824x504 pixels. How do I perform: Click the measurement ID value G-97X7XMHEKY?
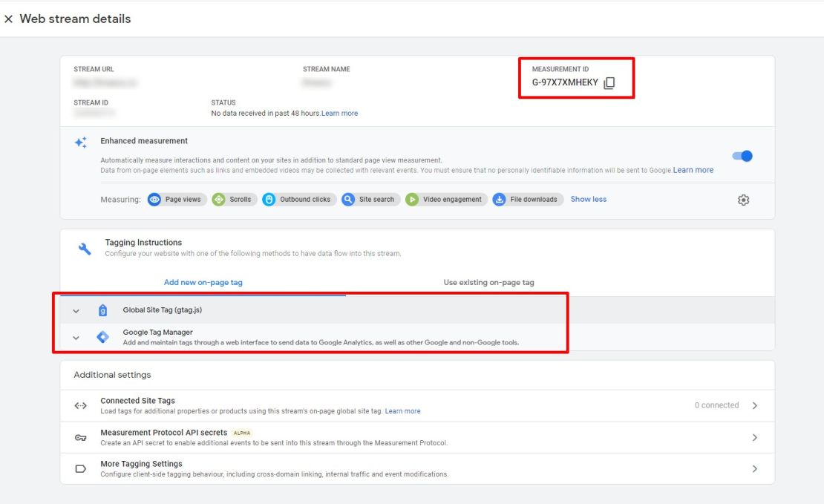click(x=565, y=82)
